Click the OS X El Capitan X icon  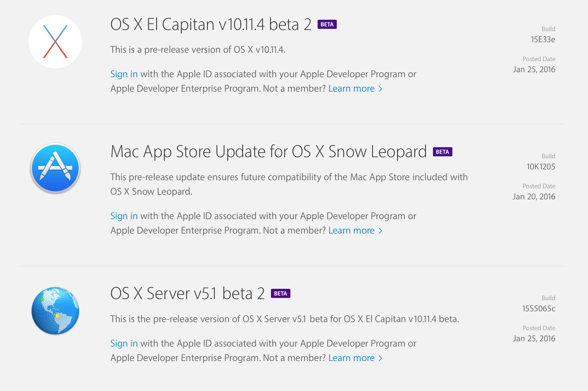(55, 42)
